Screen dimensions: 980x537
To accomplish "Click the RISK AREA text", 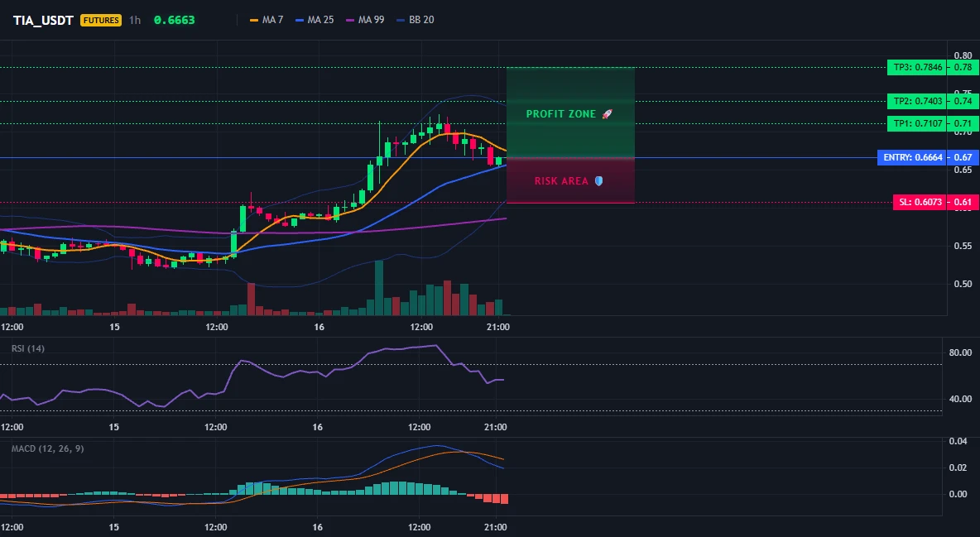I will point(561,180).
